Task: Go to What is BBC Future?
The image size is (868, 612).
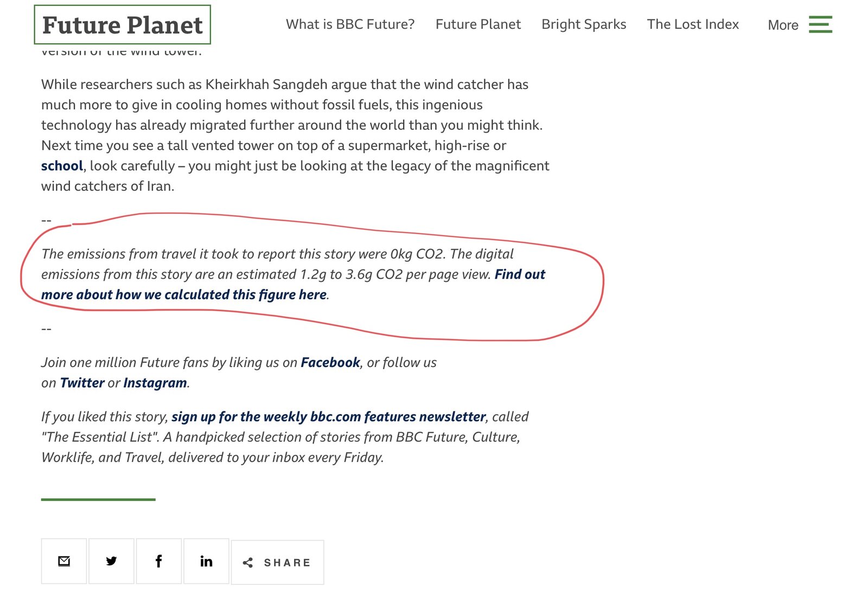Action: tap(350, 24)
